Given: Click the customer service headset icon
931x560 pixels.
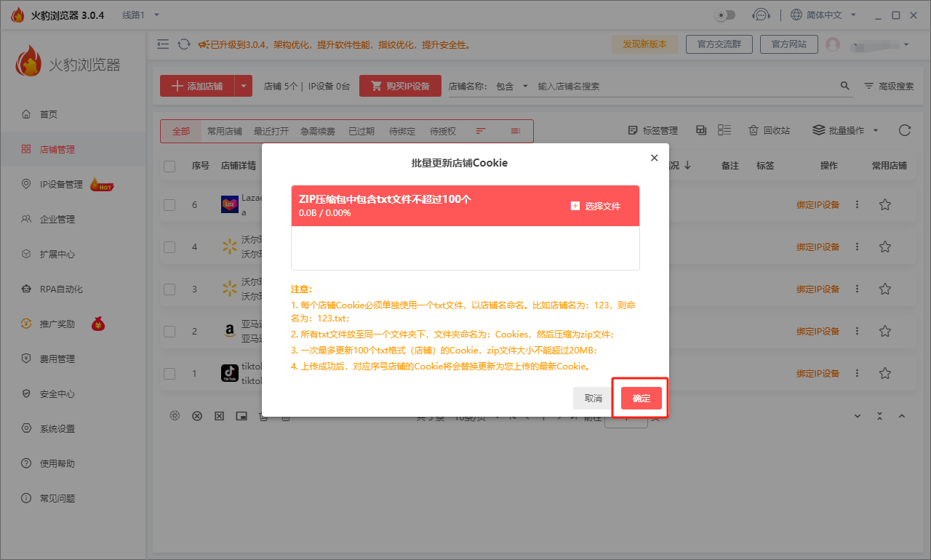Looking at the screenshot, I should 762,15.
